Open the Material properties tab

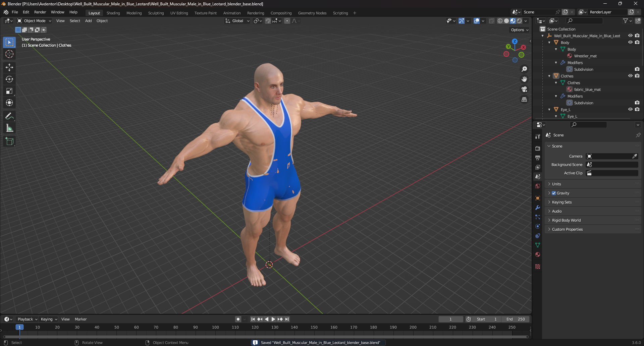(538, 254)
